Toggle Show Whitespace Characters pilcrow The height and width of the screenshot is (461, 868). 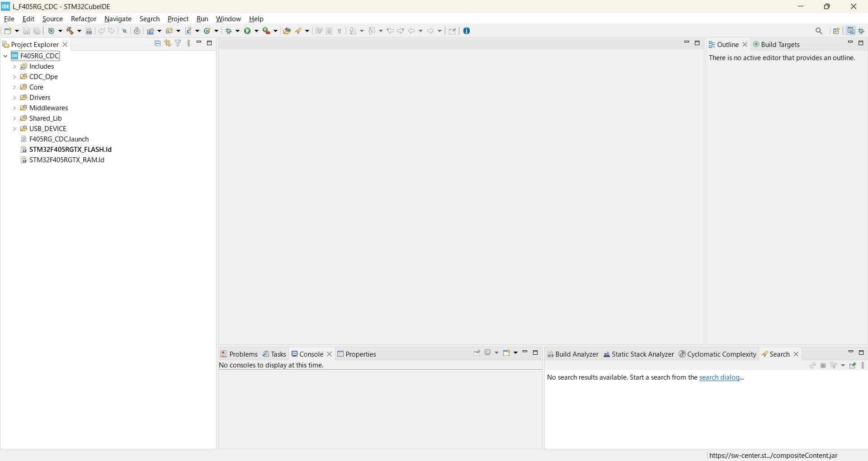[340, 31]
